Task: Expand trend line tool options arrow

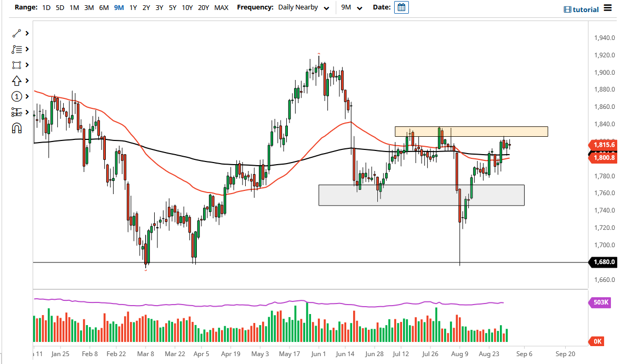Action: coord(27,34)
